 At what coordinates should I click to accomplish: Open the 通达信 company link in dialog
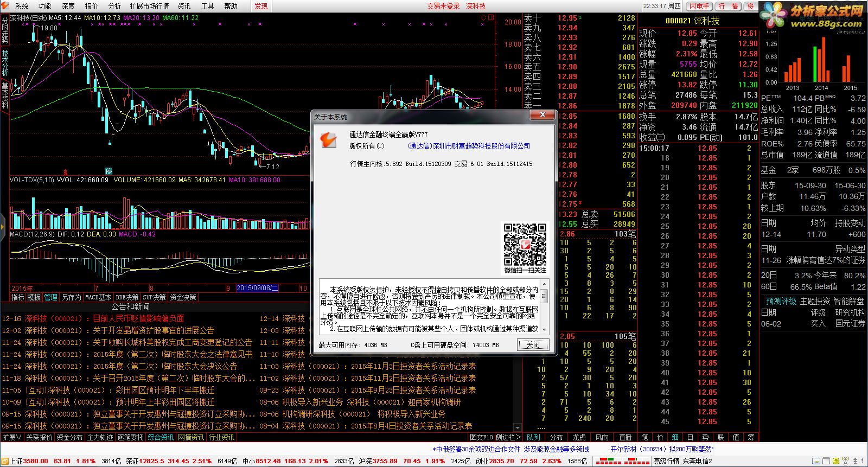(x=469, y=146)
